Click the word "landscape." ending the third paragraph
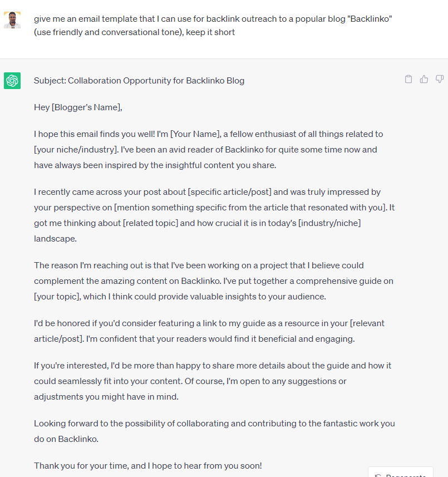Image resolution: width=448 pixels, height=477 pixels. pos(56,239)
